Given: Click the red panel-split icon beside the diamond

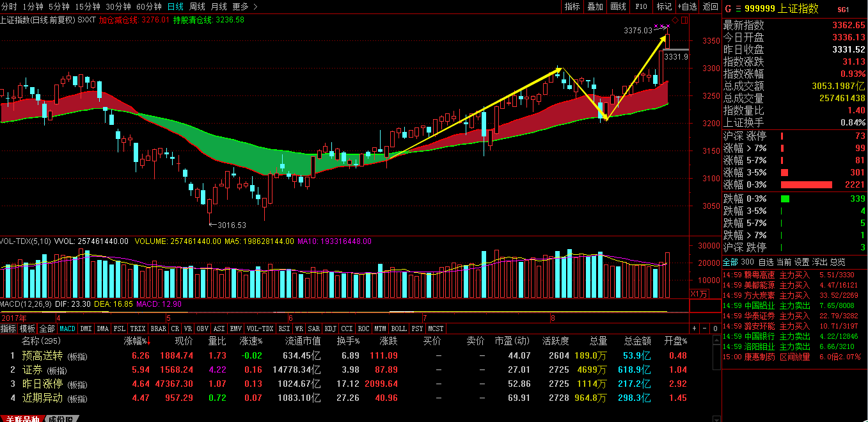Looking at the screenshot, I should (684, 20).
